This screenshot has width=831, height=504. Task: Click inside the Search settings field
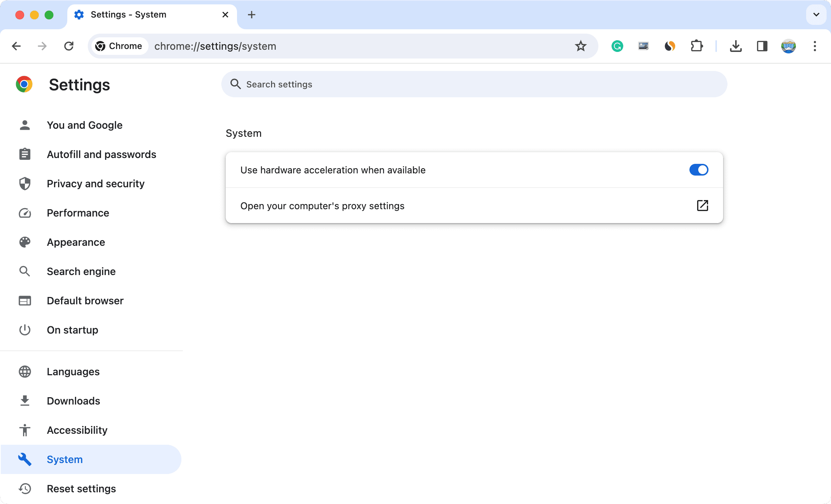[474, 84]
